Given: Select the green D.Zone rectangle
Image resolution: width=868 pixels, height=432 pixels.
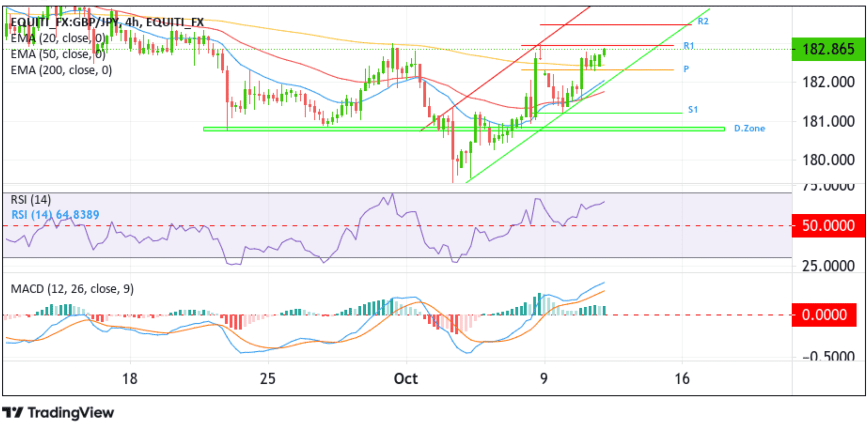Looking at the screenshot, I should (464, 129).
